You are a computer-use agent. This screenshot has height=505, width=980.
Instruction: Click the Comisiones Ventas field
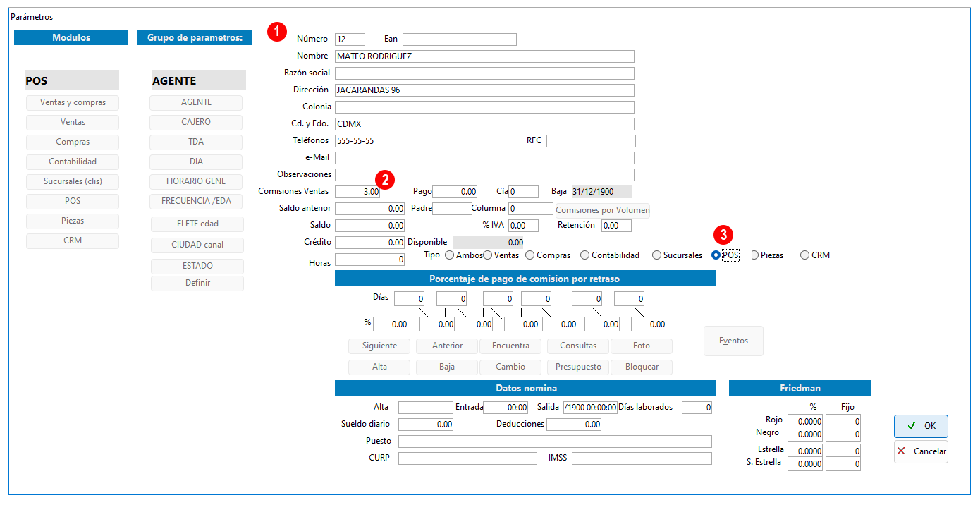357,192
